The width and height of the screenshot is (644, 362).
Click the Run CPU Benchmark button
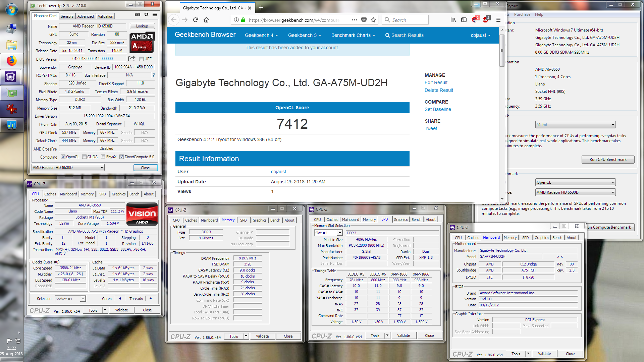click(608, 160)
